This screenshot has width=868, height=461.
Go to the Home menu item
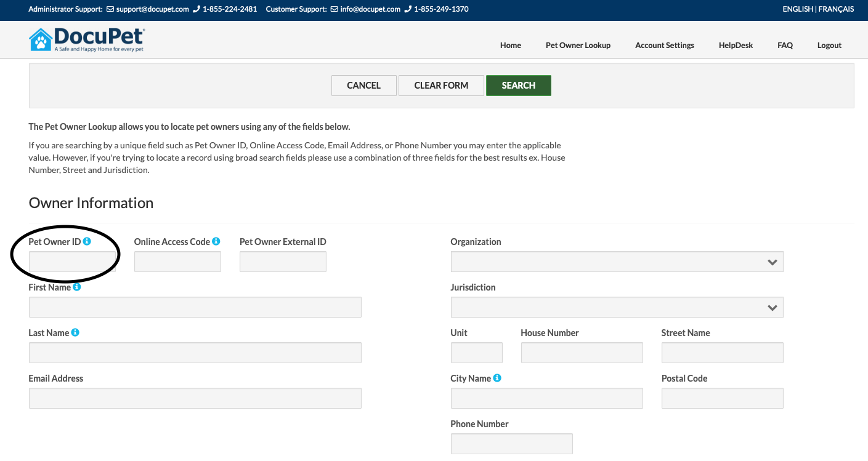[510, 45]
